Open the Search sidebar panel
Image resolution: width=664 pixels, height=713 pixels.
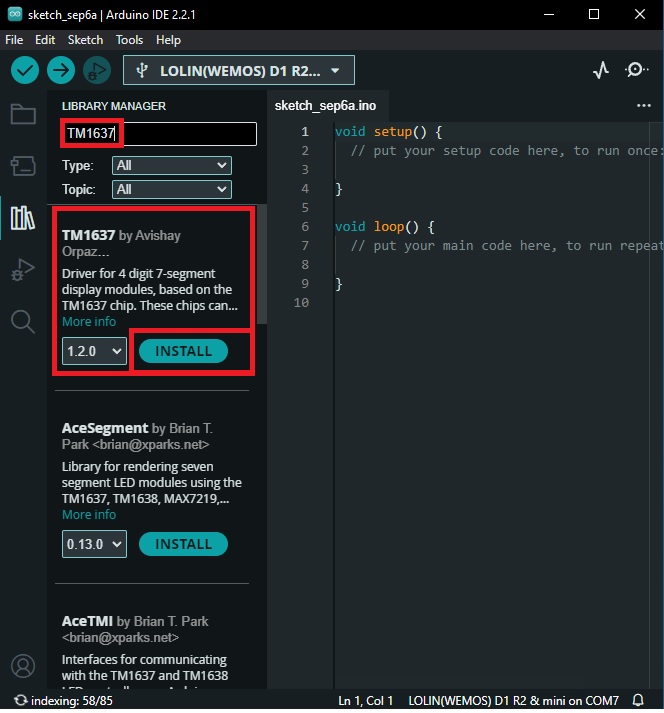click(x=23, y=322)
